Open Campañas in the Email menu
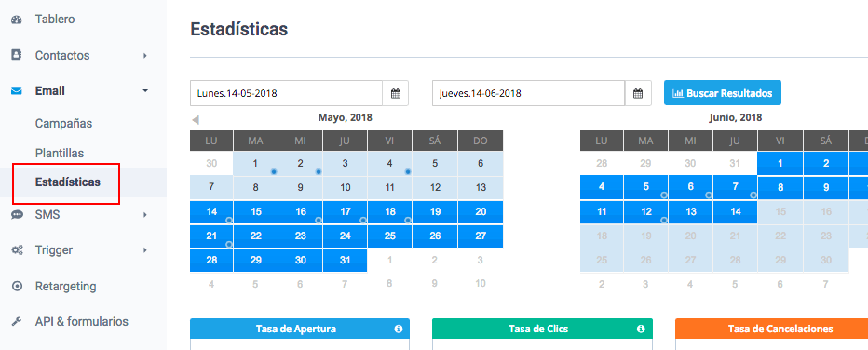Viewport: 868px width, 350px height. 63,123
